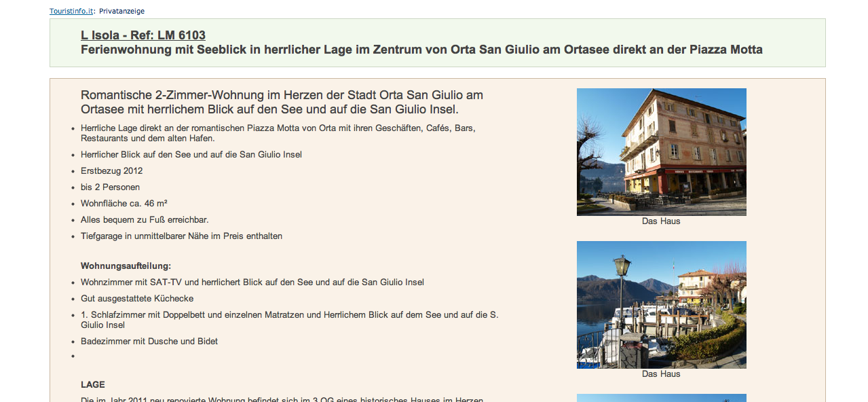Click the 'Ferienwohnung mit Seeblick' subtitle heading
This screenshot has width=868, height=402.
tap(421, 50)
